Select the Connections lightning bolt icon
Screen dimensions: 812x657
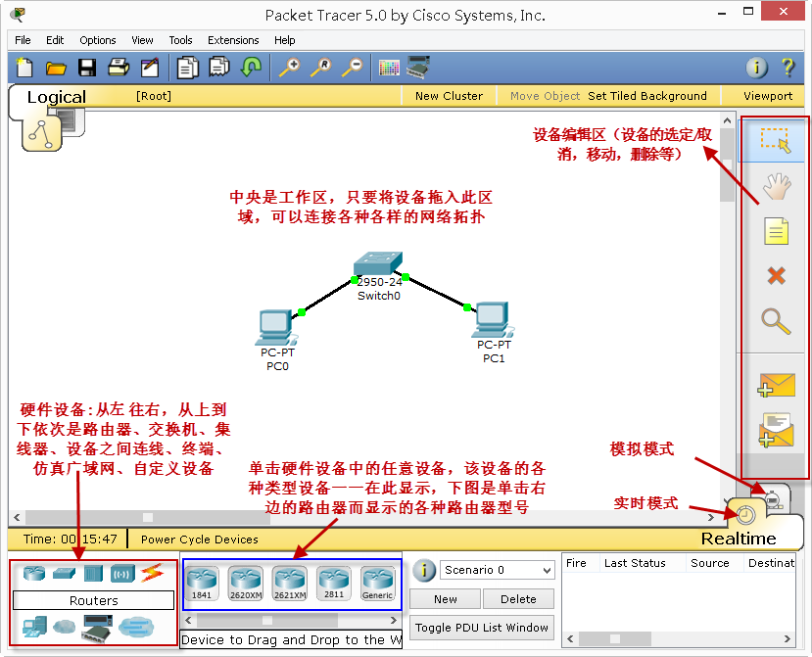(152, 573)
